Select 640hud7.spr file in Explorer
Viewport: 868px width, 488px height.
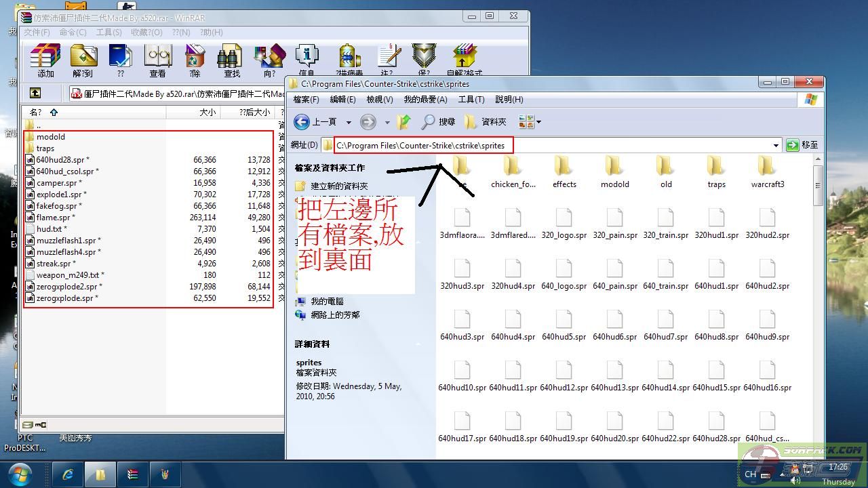click(x=666, y=325)
